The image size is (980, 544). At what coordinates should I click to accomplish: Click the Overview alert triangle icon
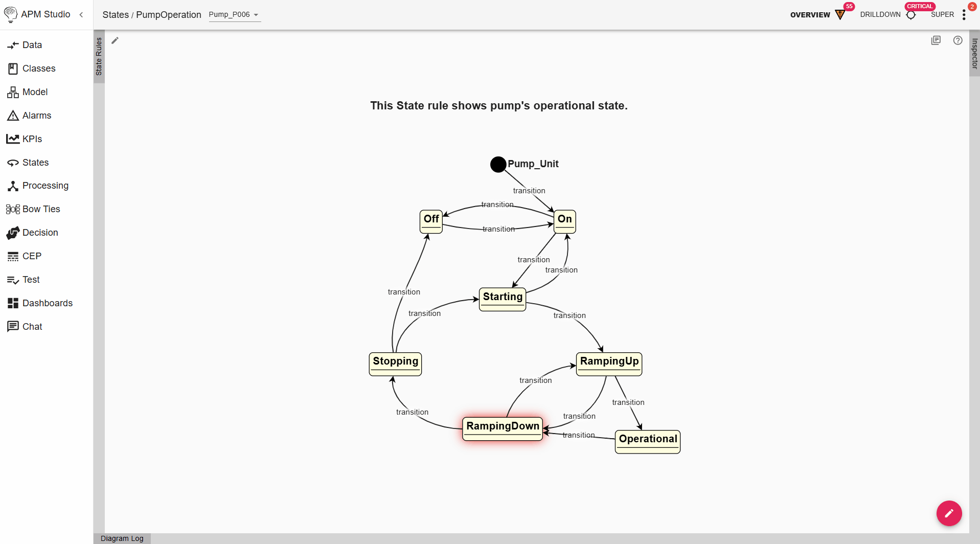(x=840, y=14)
